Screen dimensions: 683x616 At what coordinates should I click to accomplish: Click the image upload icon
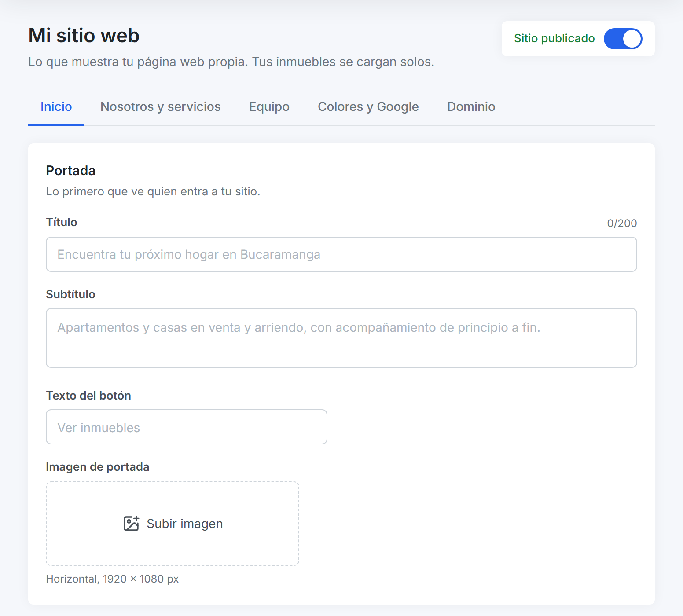[x=131, y=524]
